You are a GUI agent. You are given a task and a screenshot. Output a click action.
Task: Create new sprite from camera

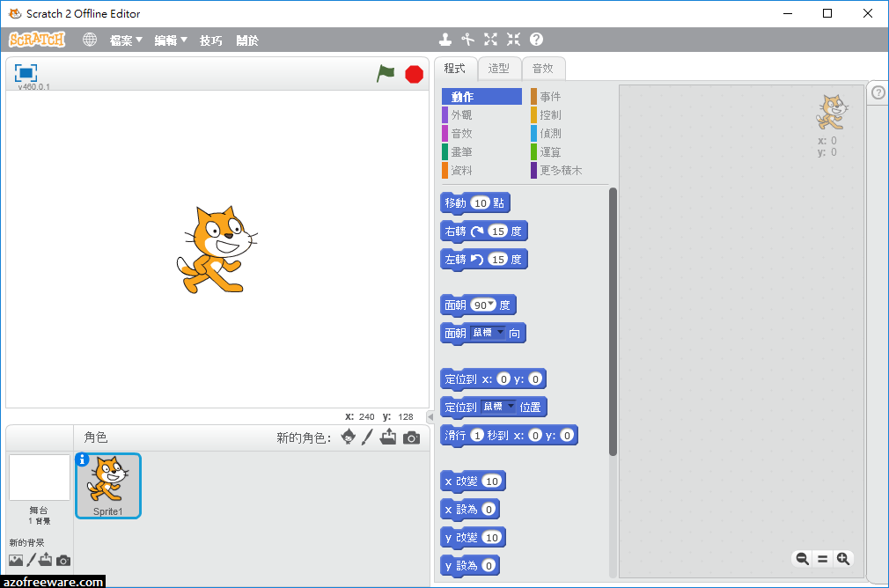(412, 437)
